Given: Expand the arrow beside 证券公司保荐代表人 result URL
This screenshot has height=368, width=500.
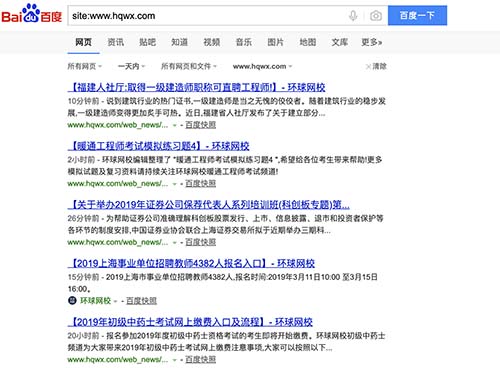Looking at the screenshot, I should coord(174,243).
